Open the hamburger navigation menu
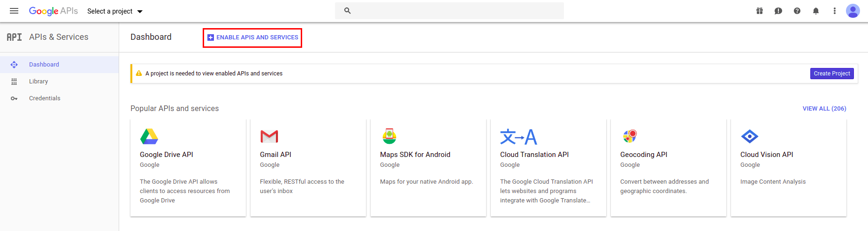 point(14,11)
